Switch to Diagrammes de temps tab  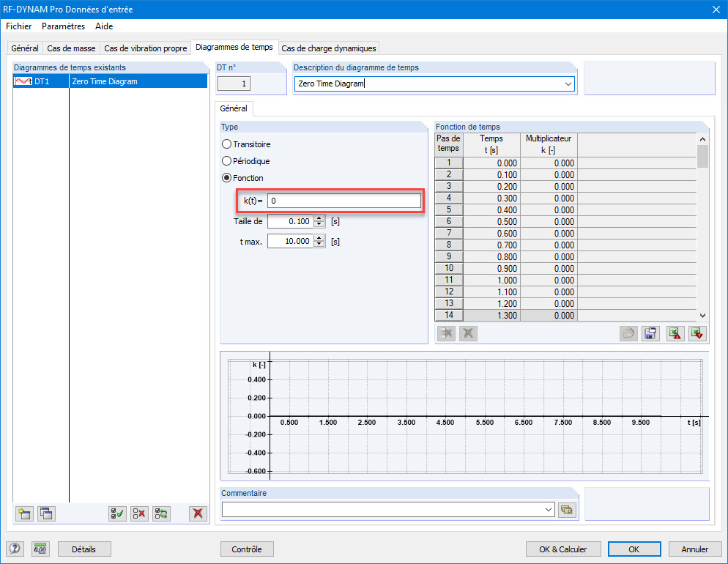pyautogui.click(x=234, y=48)
